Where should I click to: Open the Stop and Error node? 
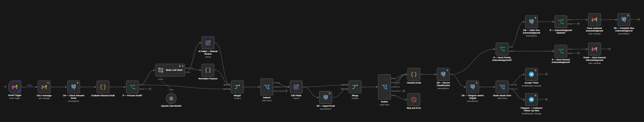click(414, 100)
